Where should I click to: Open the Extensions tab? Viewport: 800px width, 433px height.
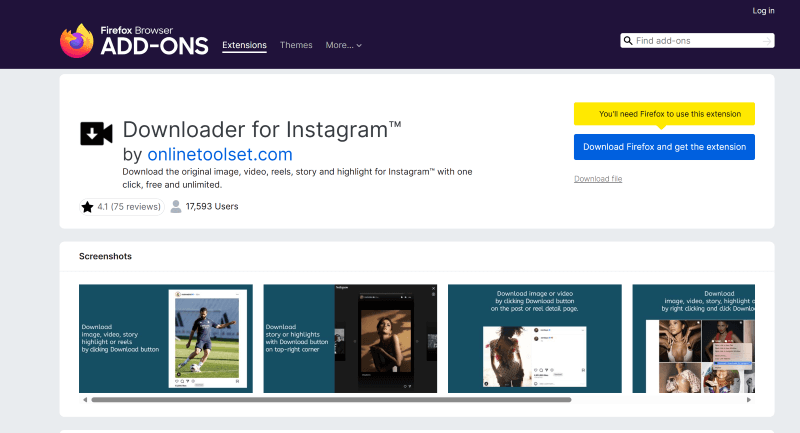point(244,45)
